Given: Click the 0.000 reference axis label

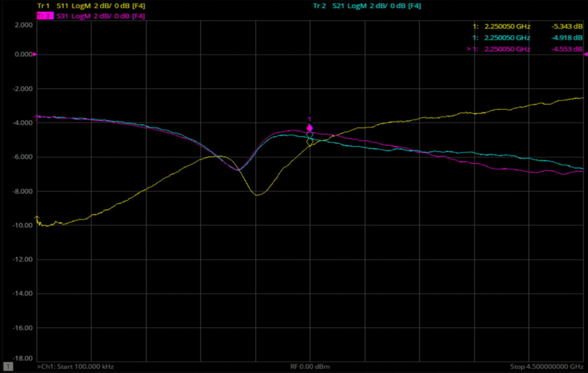Looking at the screenshot, I should 23,54.
